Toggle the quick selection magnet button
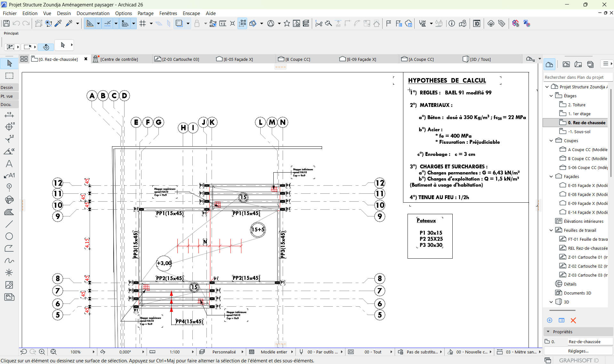This screenshot has width=614, height=364. [46, 47]
